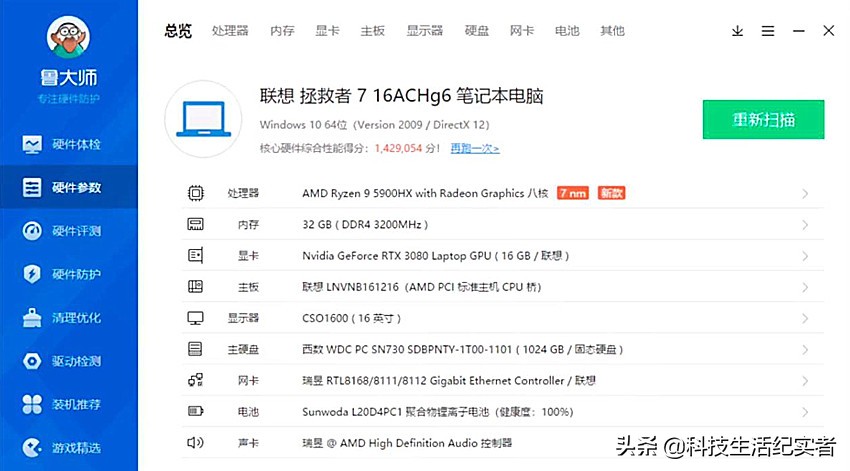
Task: Click the laptop computer illustration
Action: click(203, 119)
